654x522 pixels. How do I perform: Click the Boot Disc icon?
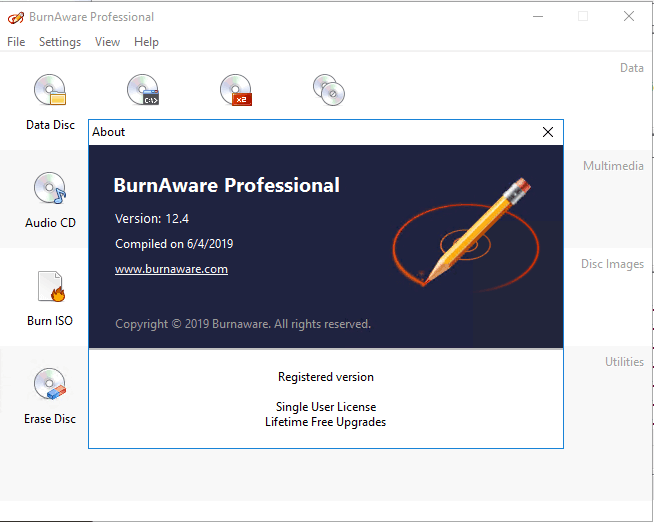point(143,91)
